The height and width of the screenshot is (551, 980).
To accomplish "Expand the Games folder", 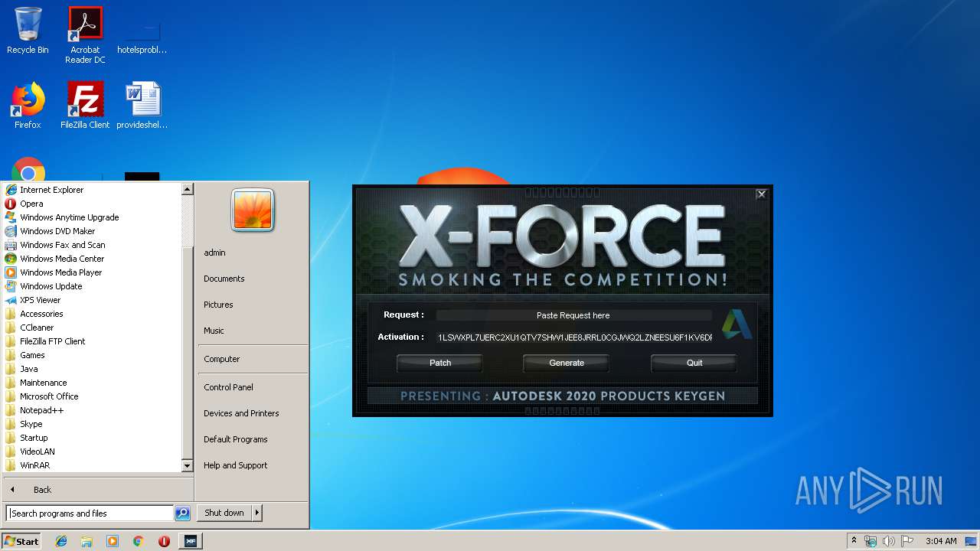I will [32, 355].
